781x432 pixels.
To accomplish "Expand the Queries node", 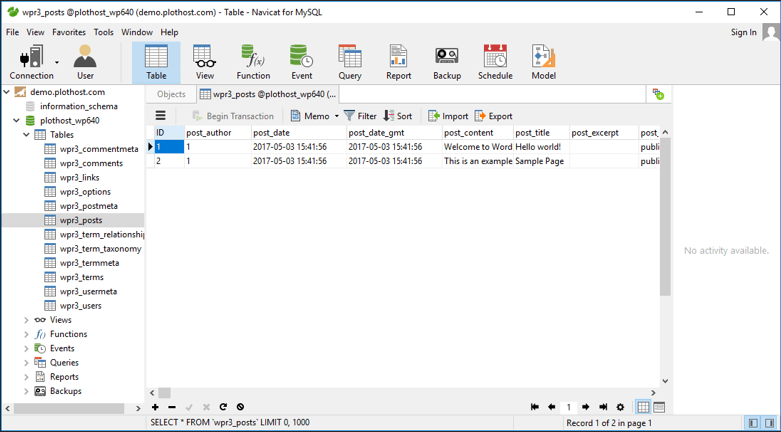I will pyautogui.click(x=26, y=362).
